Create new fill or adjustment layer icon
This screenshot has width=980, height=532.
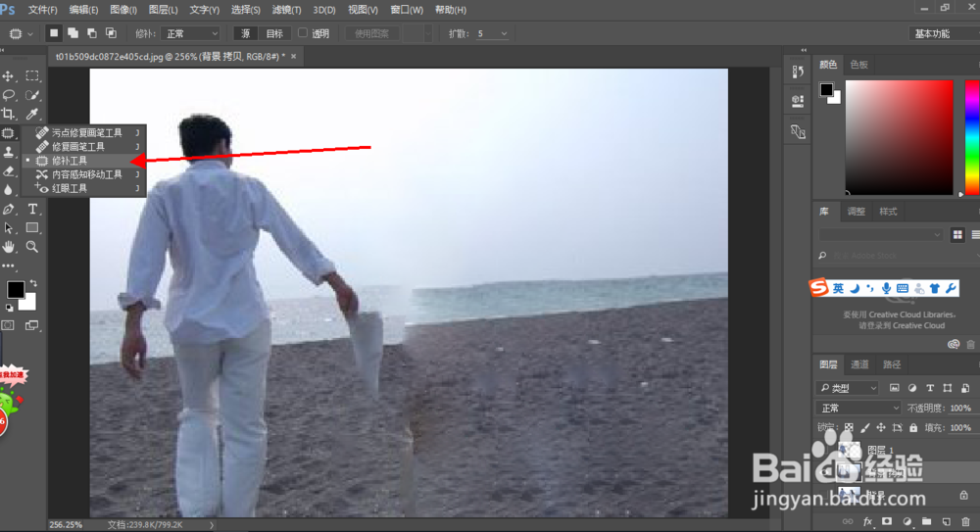[906, 521]
